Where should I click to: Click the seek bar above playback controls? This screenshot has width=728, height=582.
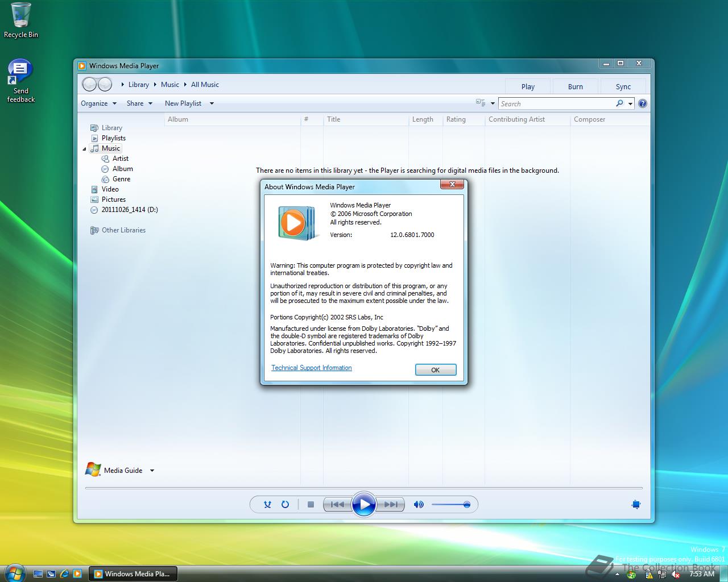point(364,488)
